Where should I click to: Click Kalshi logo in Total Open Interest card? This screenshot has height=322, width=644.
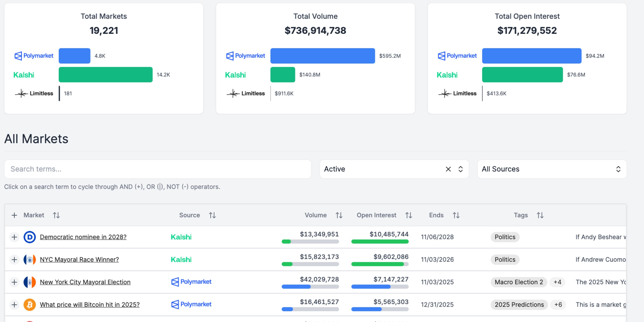447,75
